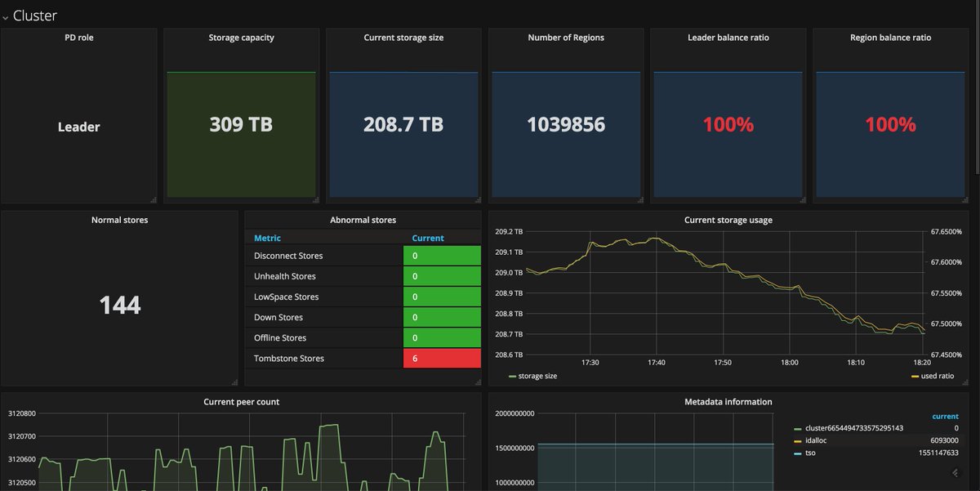Click resize grip of Current storage size panel
Viewport: 980px width, 491px height.
click(478, 199)
